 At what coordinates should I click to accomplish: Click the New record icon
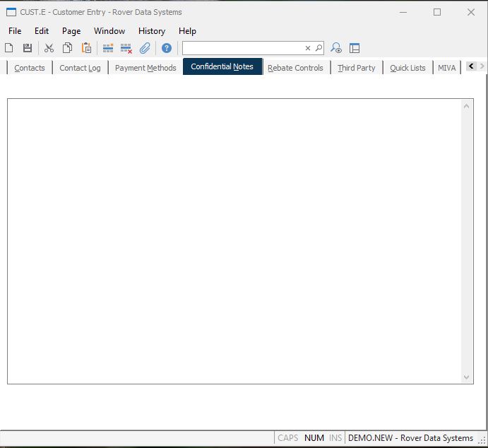tap(9, 48)
